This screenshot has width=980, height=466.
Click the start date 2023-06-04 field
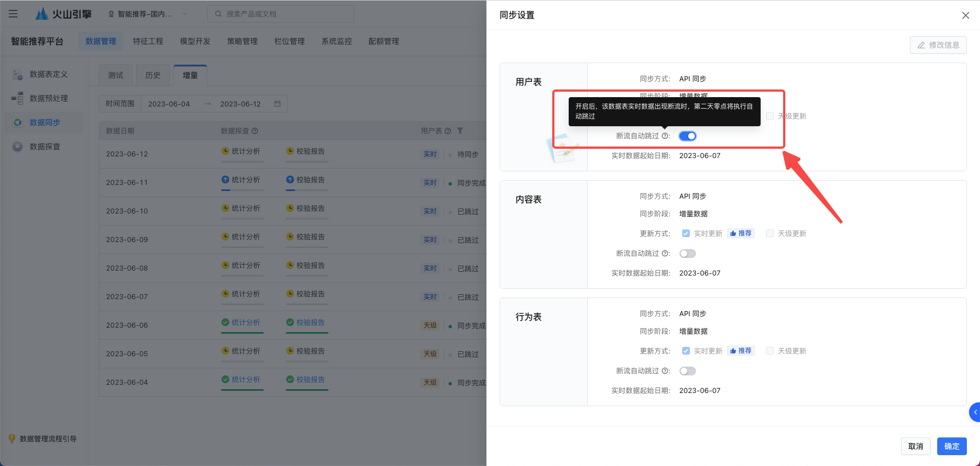[169, 104]
